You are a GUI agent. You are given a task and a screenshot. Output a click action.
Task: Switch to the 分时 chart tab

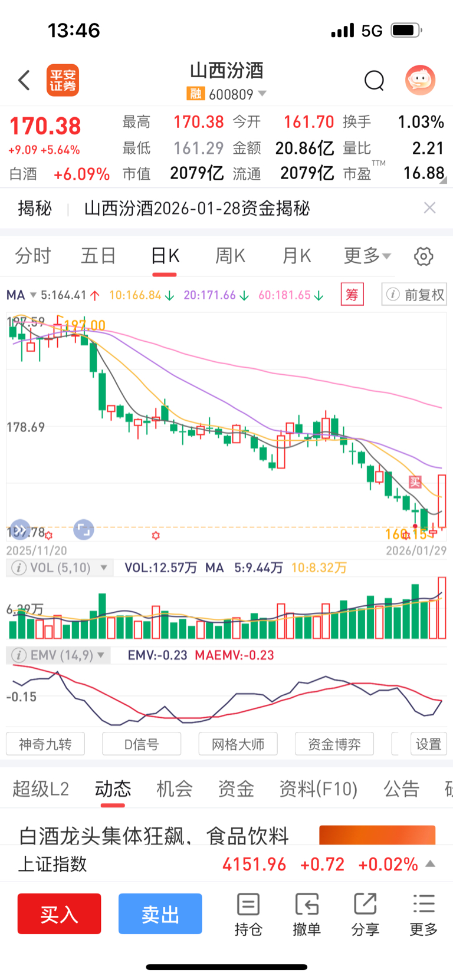coord(33,256)
